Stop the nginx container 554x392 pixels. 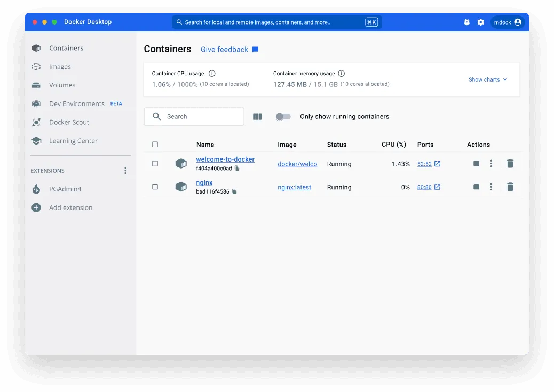476,187
